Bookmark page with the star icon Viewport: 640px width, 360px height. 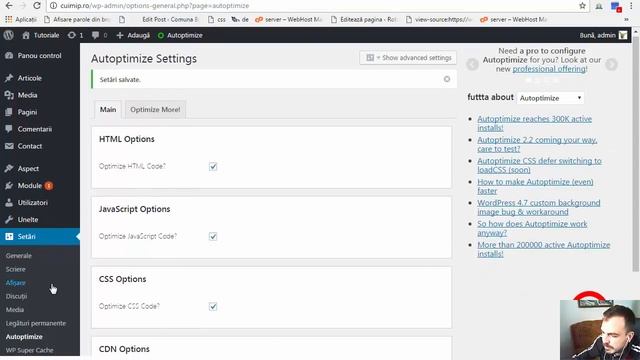(x=582, y=6)
